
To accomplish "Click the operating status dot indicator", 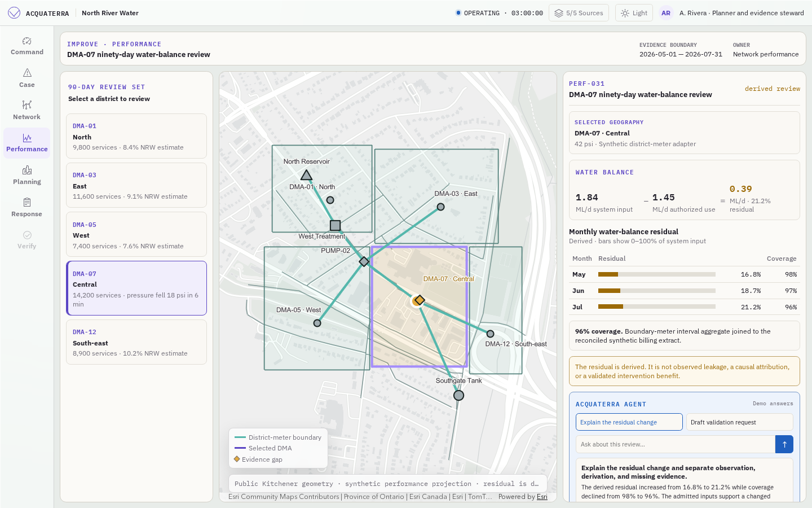I will click(458, 13).
